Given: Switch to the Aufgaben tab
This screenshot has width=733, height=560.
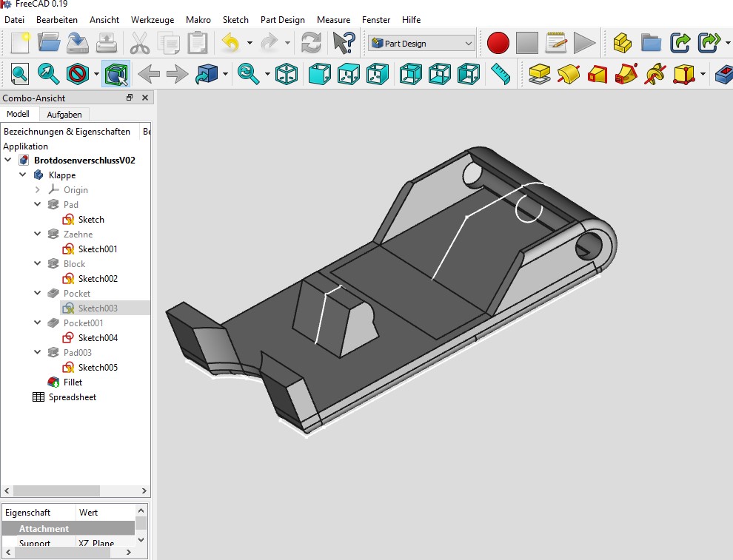Looking at the screenshot, I should [64, 115].
